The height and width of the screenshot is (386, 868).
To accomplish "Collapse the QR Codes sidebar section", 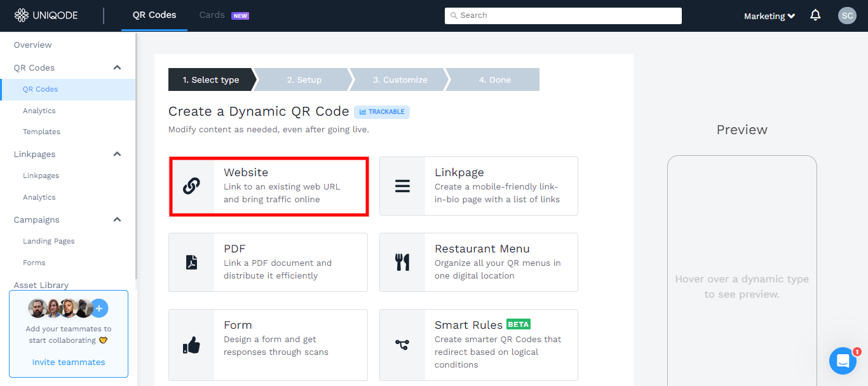I will pos(117,67).
